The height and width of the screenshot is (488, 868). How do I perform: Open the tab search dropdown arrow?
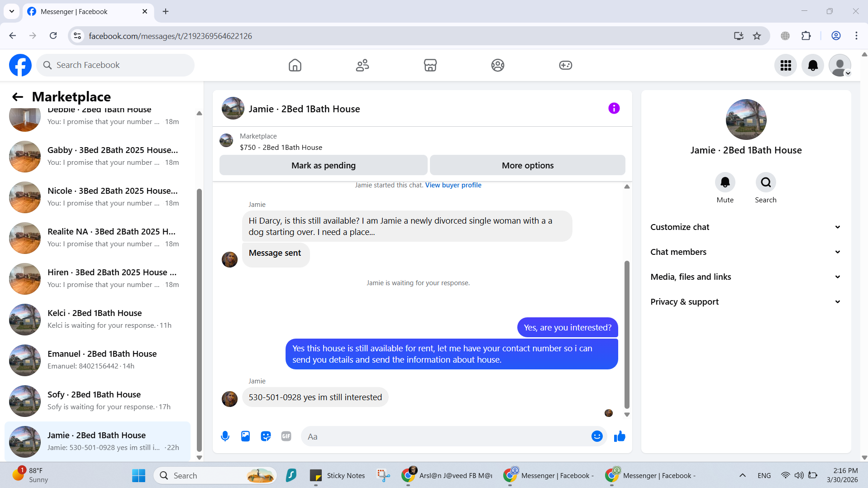[x=12, y=11]
